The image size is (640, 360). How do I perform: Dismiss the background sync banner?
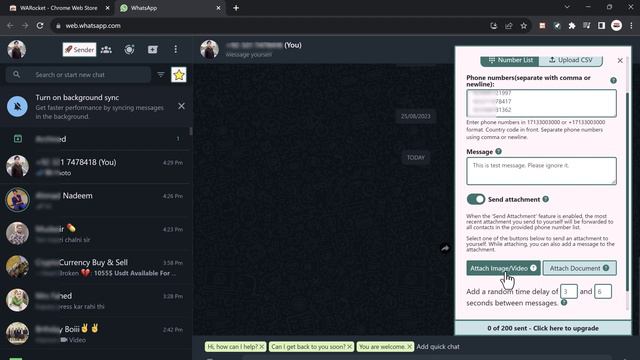pyautogui.click(x=181, y=106)
